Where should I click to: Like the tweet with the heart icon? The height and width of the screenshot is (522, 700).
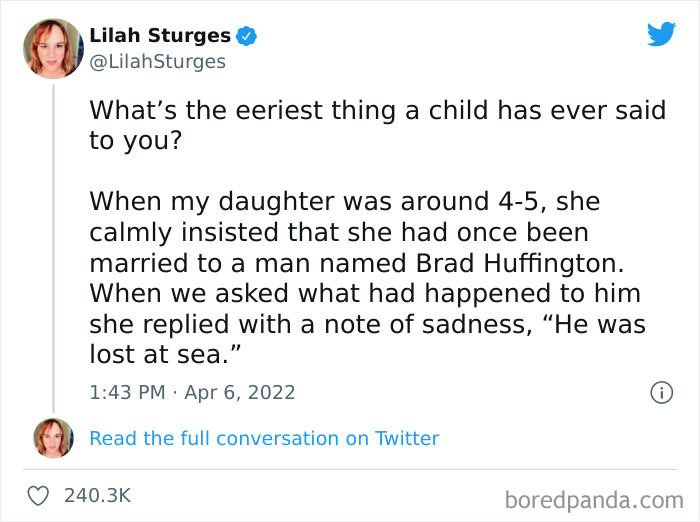click(38, 496)
